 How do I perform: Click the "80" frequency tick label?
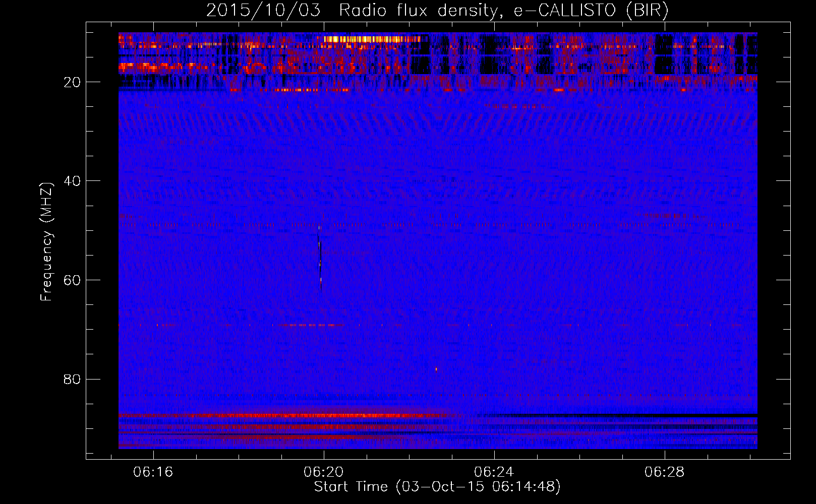pyautogui.click(x=72, y=379)
